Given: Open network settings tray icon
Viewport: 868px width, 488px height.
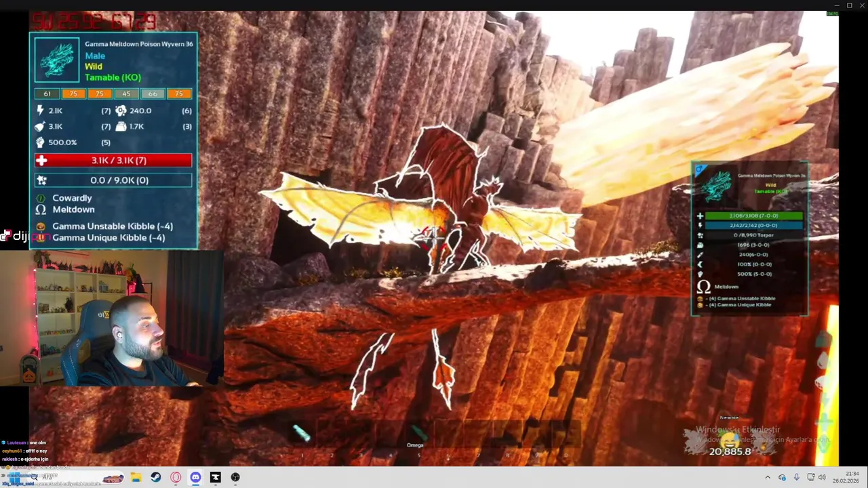Looking at the screenshot, I should [810, 477].
